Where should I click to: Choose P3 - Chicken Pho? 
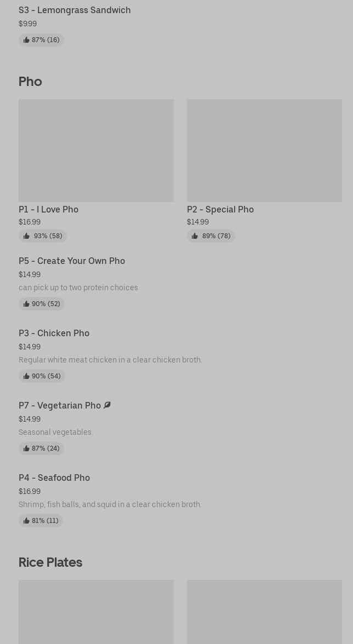point(54,333)
